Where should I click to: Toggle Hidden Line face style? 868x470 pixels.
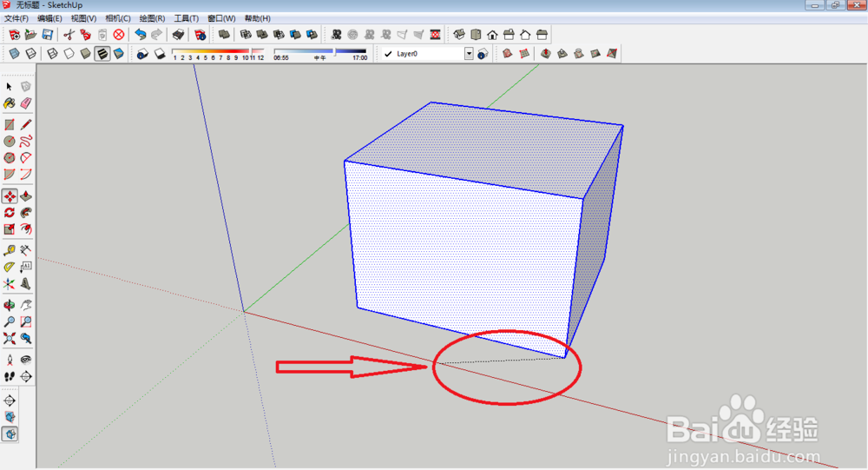click(69, 54)
